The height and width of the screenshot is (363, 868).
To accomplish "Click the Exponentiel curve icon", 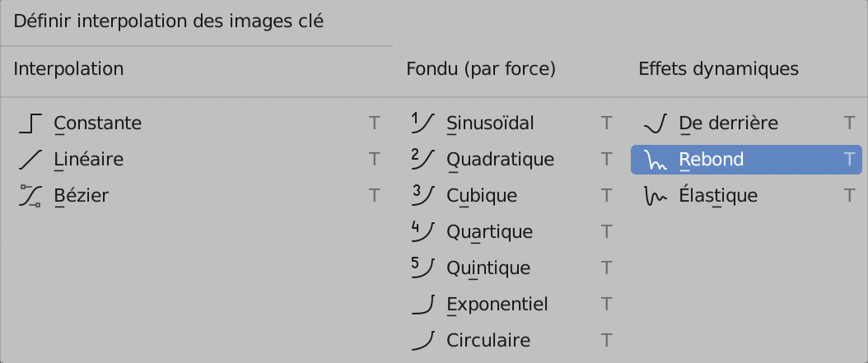I will pos(422,305).
